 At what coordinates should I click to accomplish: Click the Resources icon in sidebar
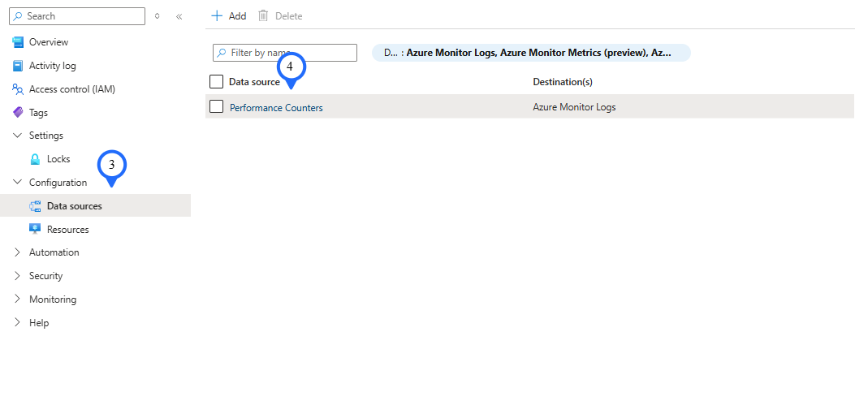(35, 230)
